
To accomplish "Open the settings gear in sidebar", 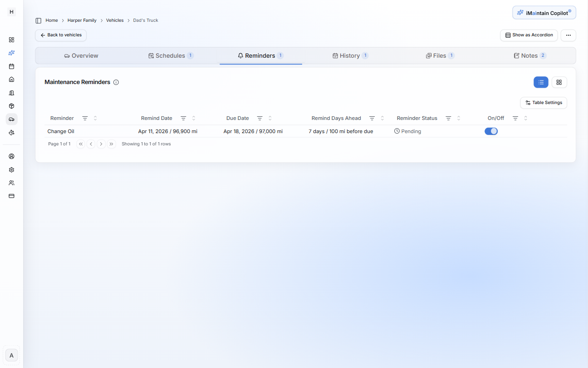I will point(11,169).
